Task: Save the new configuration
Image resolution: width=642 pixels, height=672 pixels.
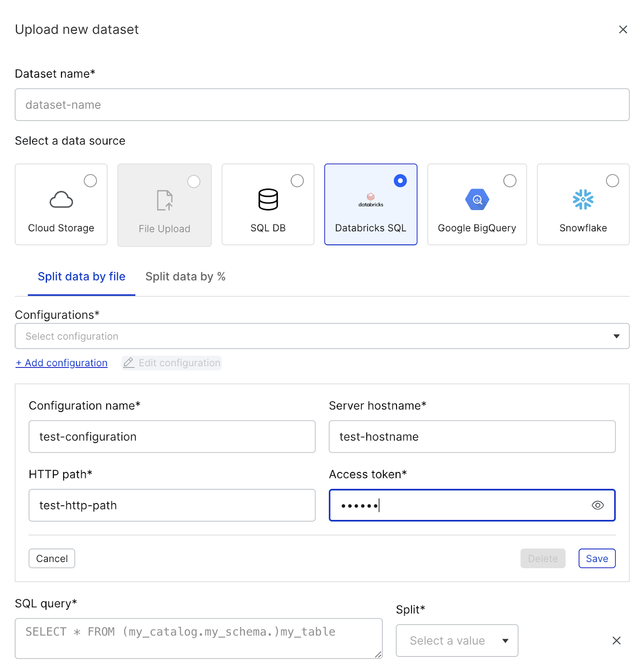Action: (597, 559)
